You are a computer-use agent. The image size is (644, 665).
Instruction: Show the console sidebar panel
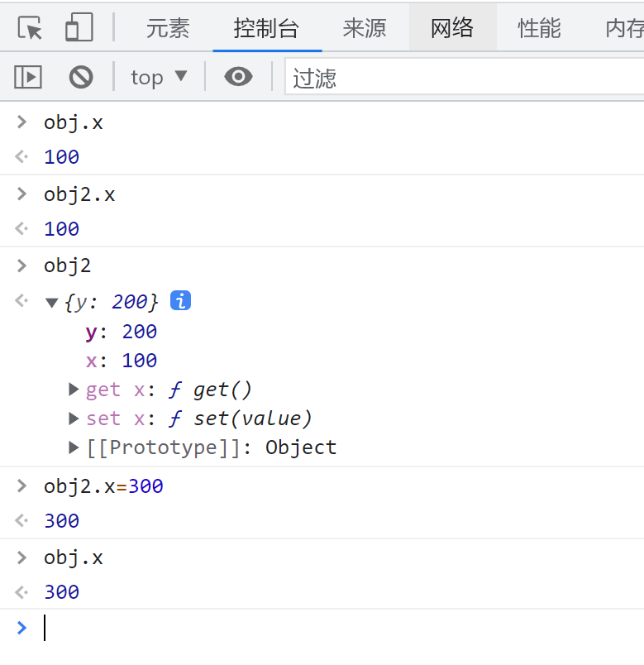click(28, 78)
